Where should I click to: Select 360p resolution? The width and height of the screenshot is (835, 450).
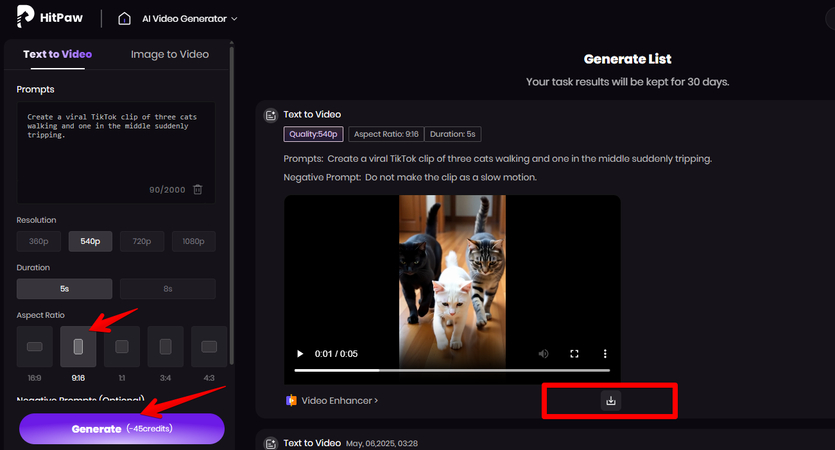click(x=38, y=241)
